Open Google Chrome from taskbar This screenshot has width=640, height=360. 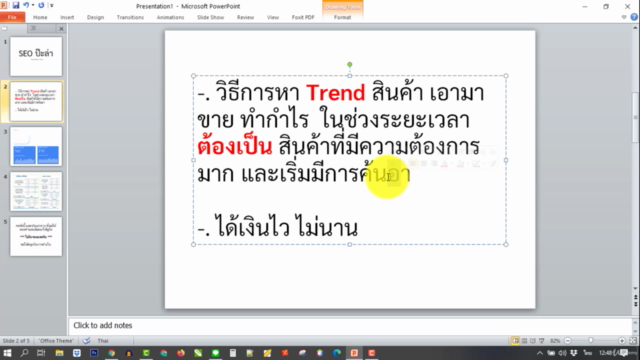pyautogui.click(x=111, y=353)
